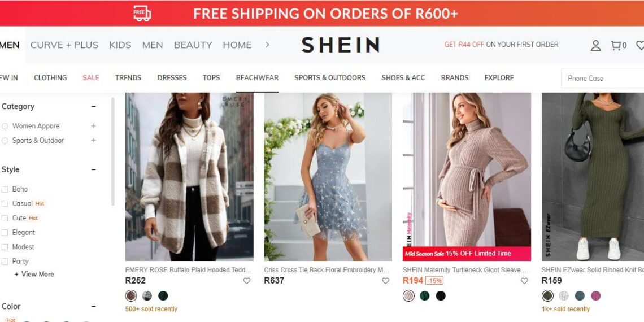
Task: Open the user account icon
Action: tap(595, 45)
